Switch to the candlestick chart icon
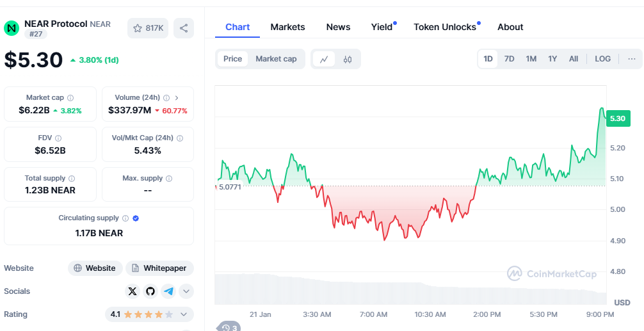Image resolution: width=644 pixels, height=331 pixels. [x=348, y=59]
